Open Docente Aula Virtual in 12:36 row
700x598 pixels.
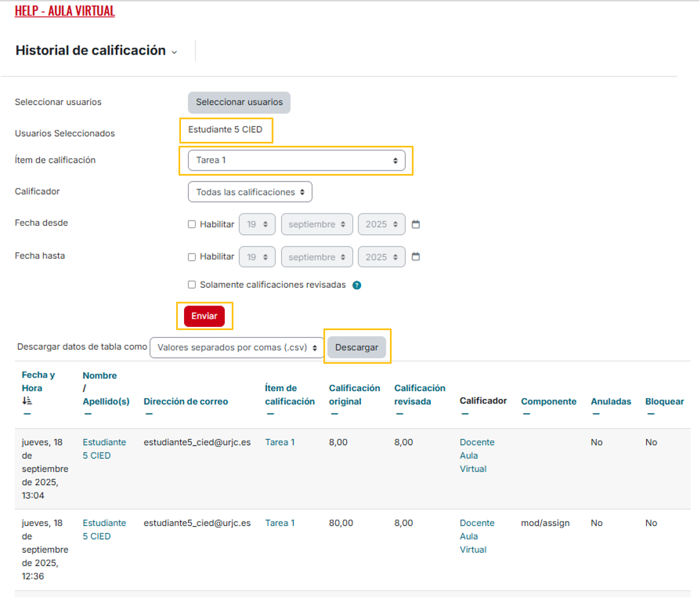pyautogui.click(x=477, y=536)
